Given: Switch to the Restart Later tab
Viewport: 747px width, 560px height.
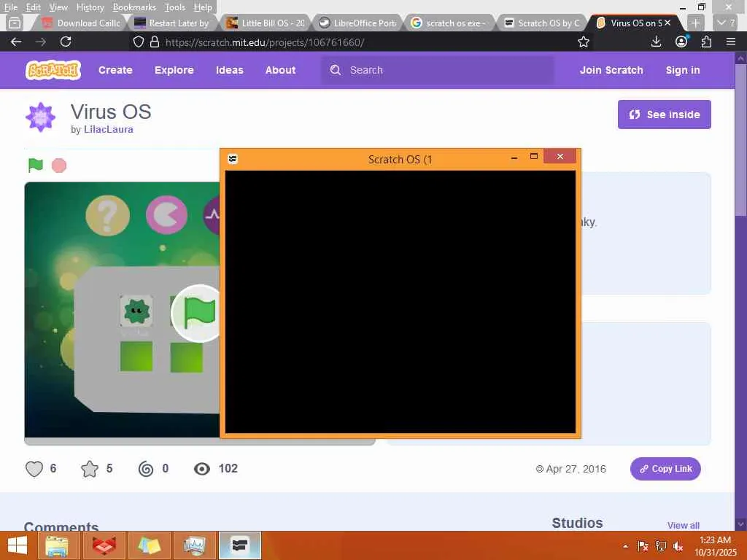Looking at the screenshot, I should 172,23.
